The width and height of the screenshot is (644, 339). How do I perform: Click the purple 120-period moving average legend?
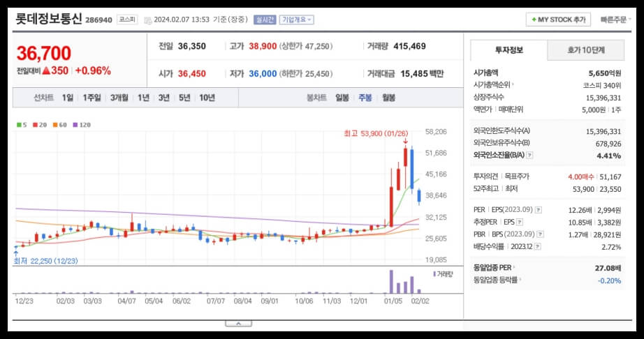[81, 125]
